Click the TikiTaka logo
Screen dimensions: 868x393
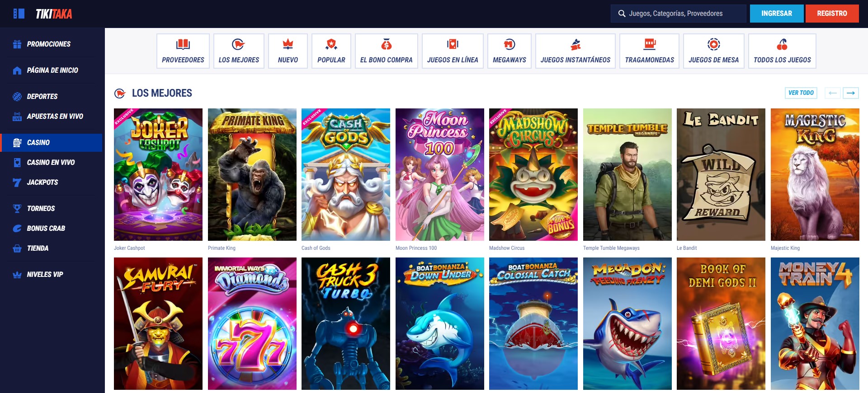(x=54, y=14)
